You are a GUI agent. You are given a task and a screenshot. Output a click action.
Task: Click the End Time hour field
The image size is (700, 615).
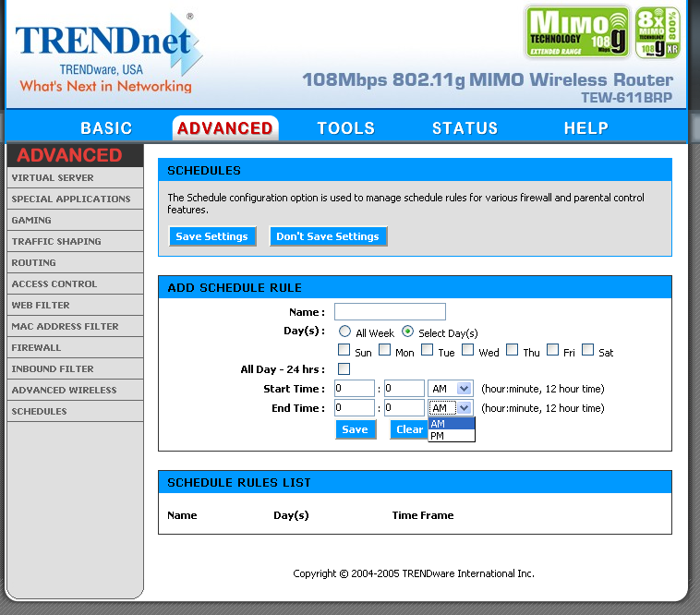[x=355, y=407]
